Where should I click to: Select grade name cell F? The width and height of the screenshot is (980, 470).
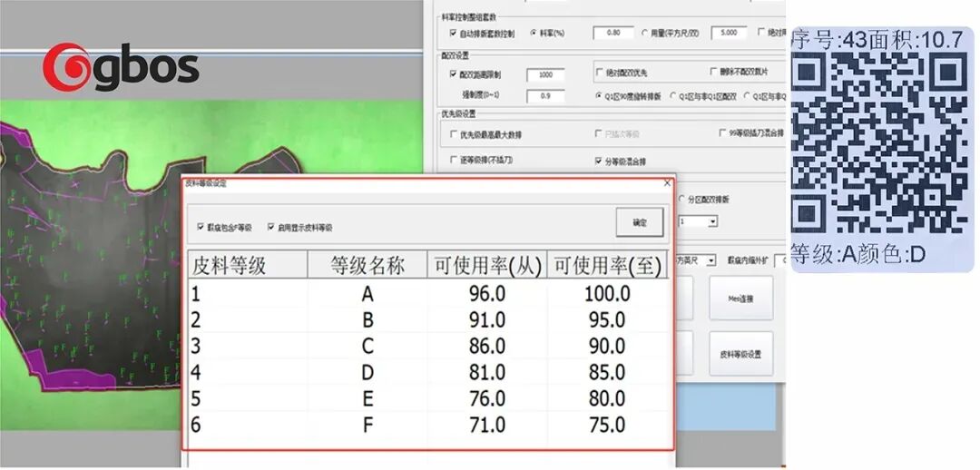pos(367,425)
